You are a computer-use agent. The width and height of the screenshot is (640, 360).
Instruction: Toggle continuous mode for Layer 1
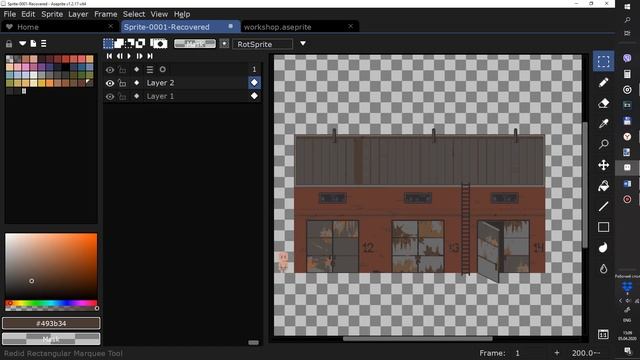click(x=137, y=96)
